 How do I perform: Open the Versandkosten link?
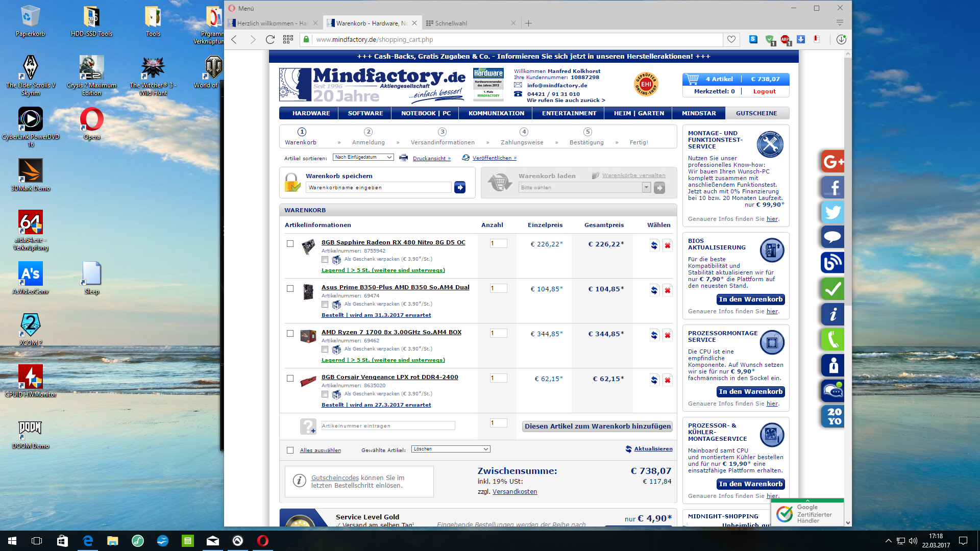pos(514,492)
